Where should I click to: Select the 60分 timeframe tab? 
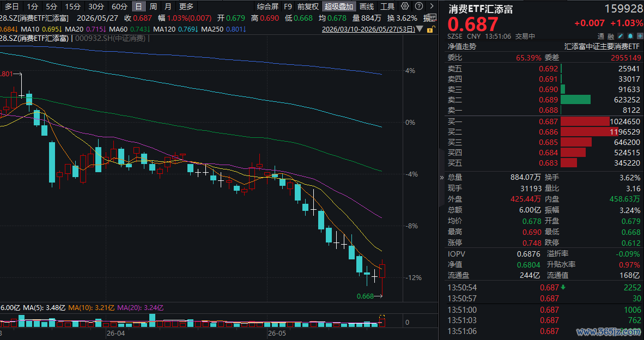[119, 6]
